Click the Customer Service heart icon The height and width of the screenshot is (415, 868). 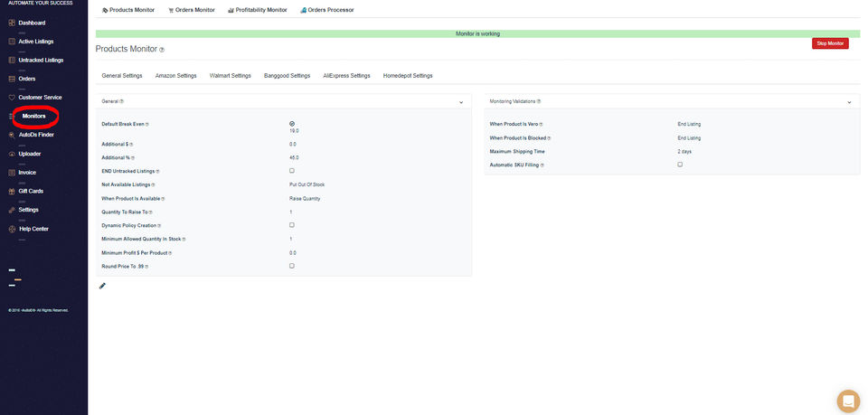pos(12,98)
